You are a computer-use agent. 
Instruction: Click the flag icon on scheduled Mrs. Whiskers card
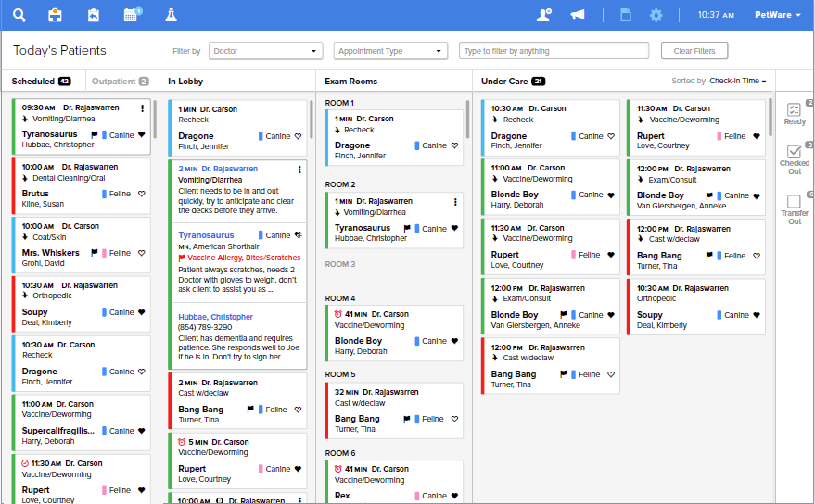pyautogui.click(x=94, y=253)
